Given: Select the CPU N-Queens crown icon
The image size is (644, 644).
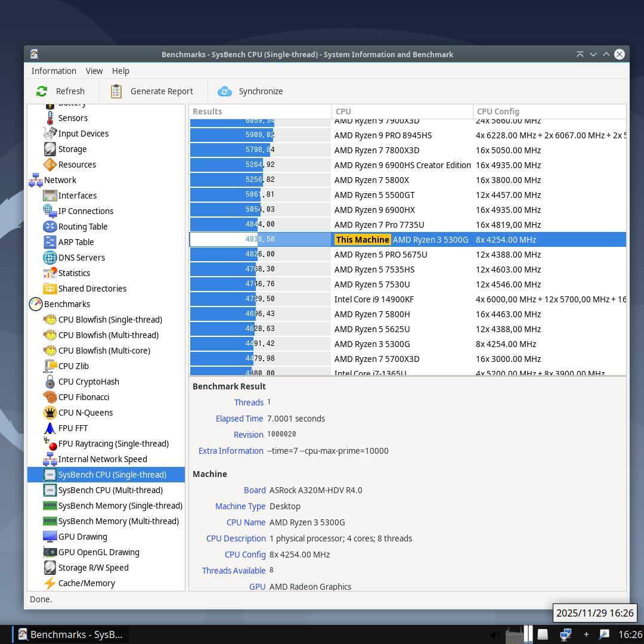Looking at the screenshot, I should pyautogui.click(x=50, y=413).
